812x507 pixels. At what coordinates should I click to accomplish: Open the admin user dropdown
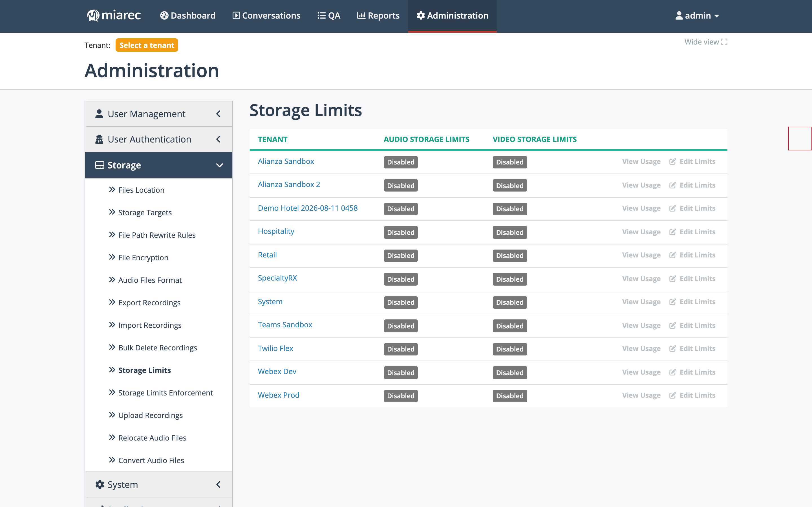click(x=697, y=15)
